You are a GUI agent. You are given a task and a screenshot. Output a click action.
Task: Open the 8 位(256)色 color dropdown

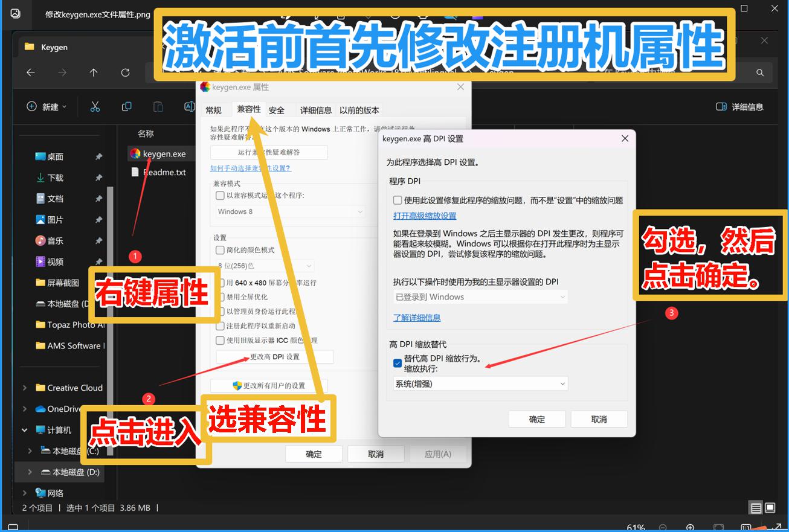click(265, 266)
